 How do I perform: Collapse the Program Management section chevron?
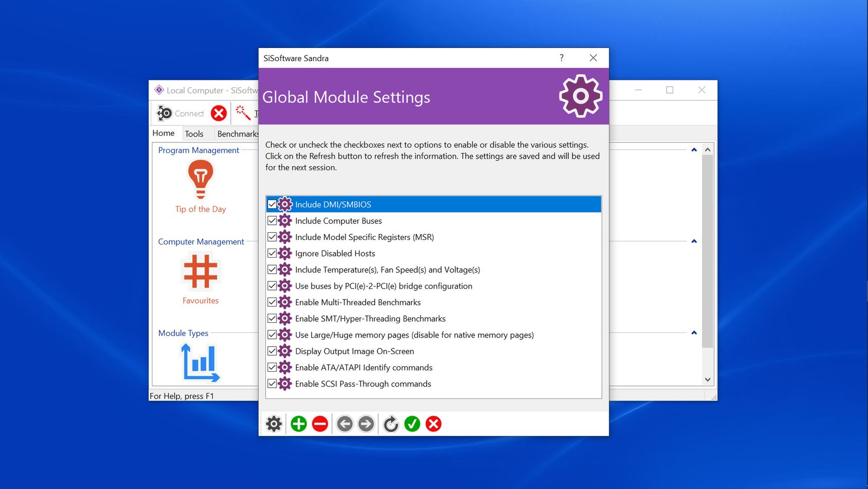coord(694,150)
